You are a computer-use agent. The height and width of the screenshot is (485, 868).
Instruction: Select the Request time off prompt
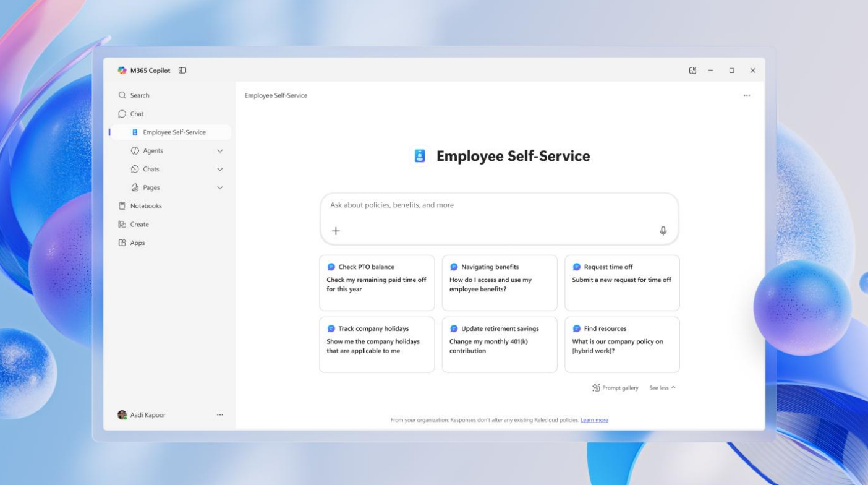(x=622, y=283)
